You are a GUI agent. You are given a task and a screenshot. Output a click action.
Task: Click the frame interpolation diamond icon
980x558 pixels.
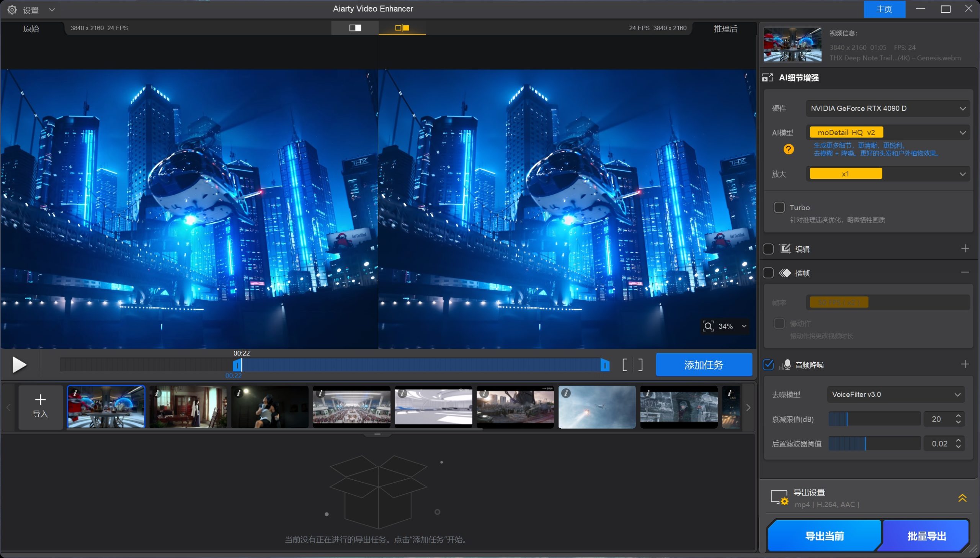[x=785, y=273]
